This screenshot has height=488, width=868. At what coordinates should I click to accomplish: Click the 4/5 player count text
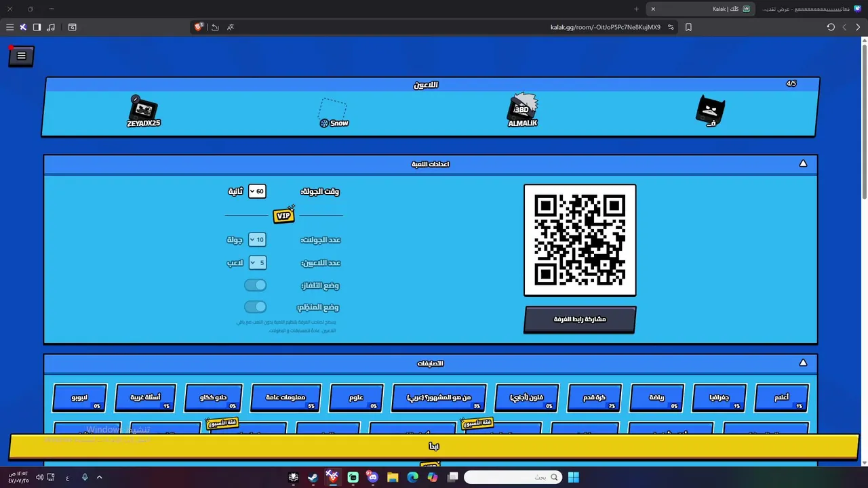point(791,84)
